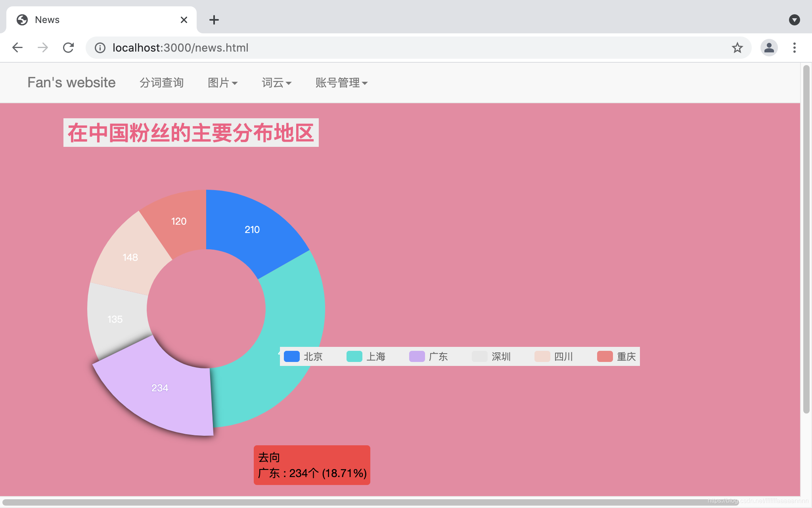Toggle 深圳 legend item
Viewport: 812px width, 508px height.
point(491,356)
